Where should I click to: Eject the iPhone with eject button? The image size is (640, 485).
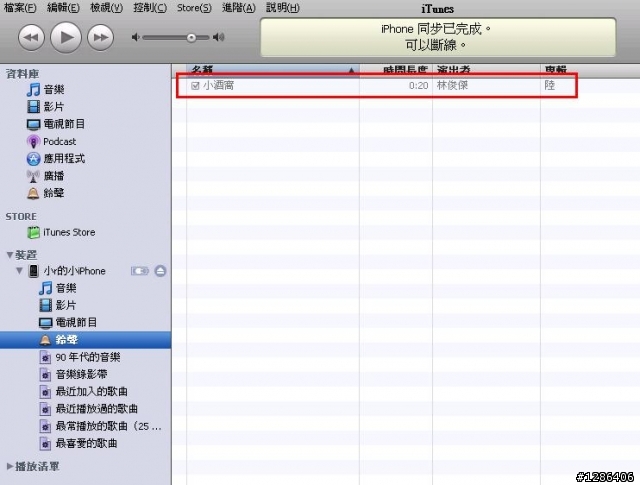click(160, 271)
